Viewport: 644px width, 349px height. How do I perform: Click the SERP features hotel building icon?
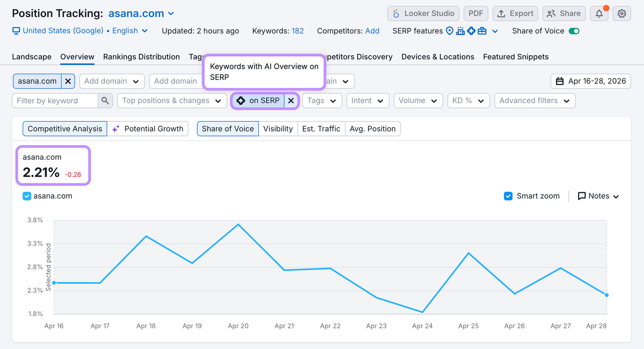(460, 31)
